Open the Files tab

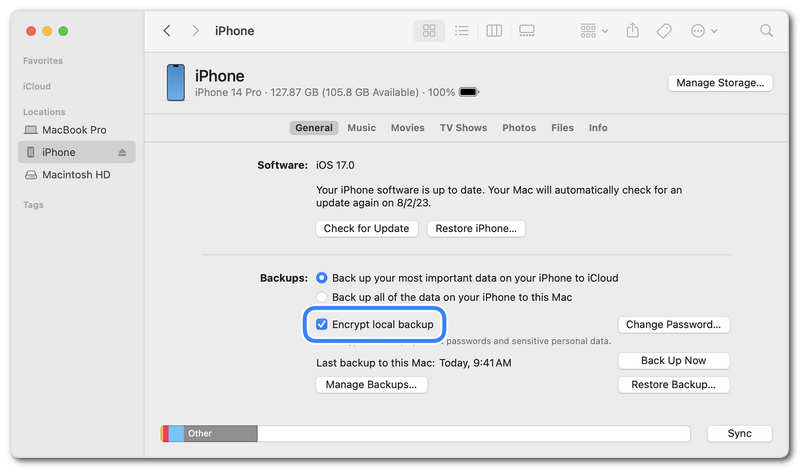(x=562, y=128)
